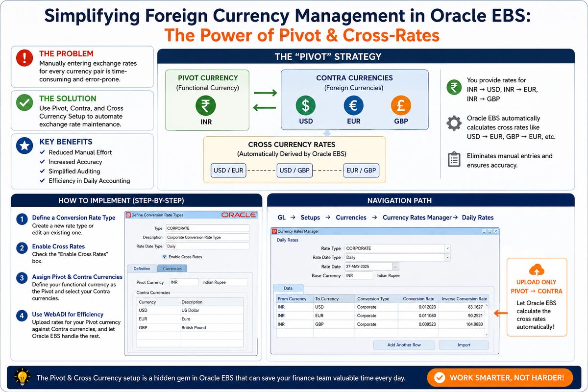Click the Rate Date field 27-MAY-2025
The width and height of the screenshot is (588, 392).
click(368, 266)
